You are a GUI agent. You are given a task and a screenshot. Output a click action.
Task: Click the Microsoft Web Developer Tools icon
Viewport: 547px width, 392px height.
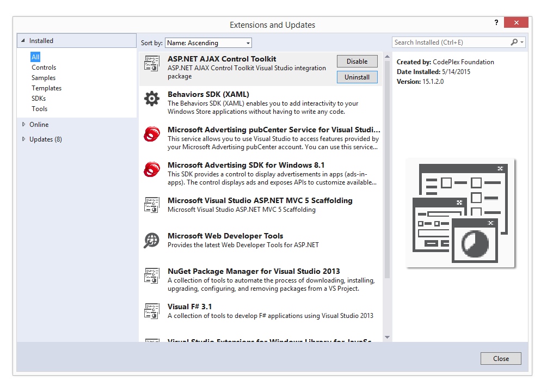[151, 240]
